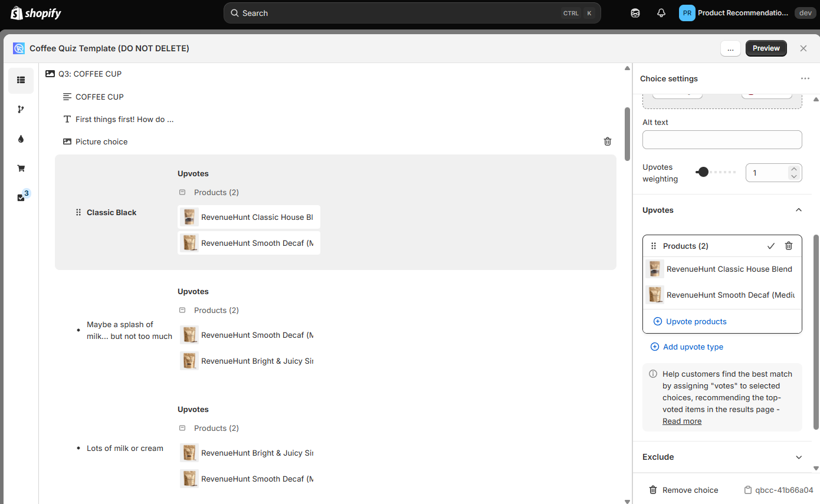Click the COFFEE CUP paragraph lines icon
Image resolution: width=820 pixels, height=504 pixels.
[x=67, y=97]
